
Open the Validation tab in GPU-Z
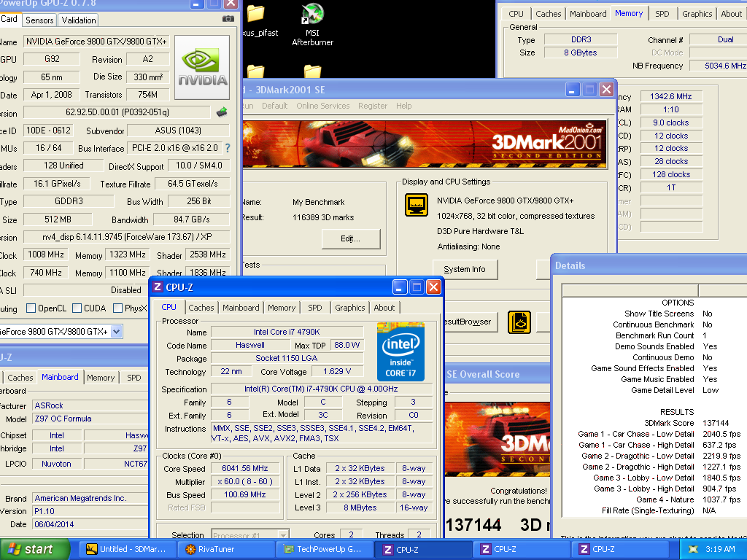point(79,20)
